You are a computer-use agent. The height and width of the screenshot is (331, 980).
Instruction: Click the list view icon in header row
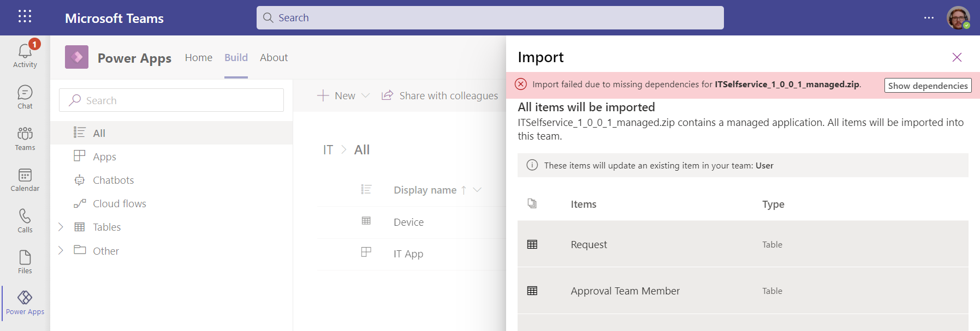[366, 189]
